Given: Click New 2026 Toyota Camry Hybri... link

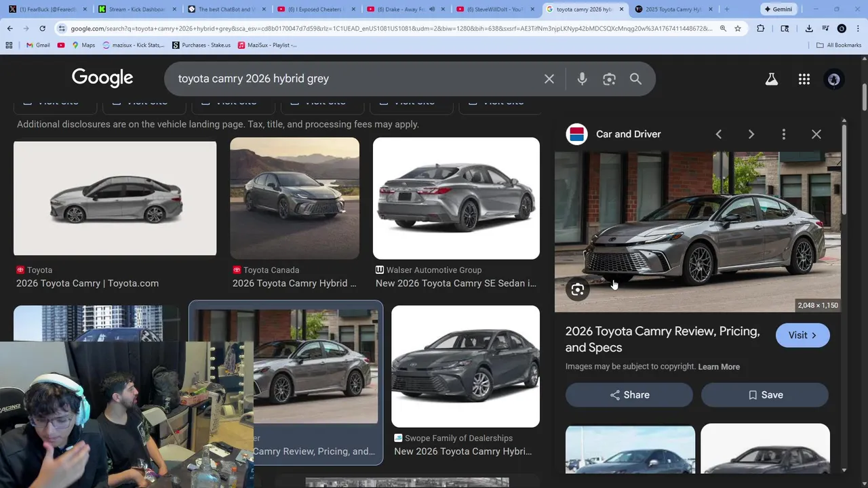Looking at the screenshot, I should [x=462, y=451].
